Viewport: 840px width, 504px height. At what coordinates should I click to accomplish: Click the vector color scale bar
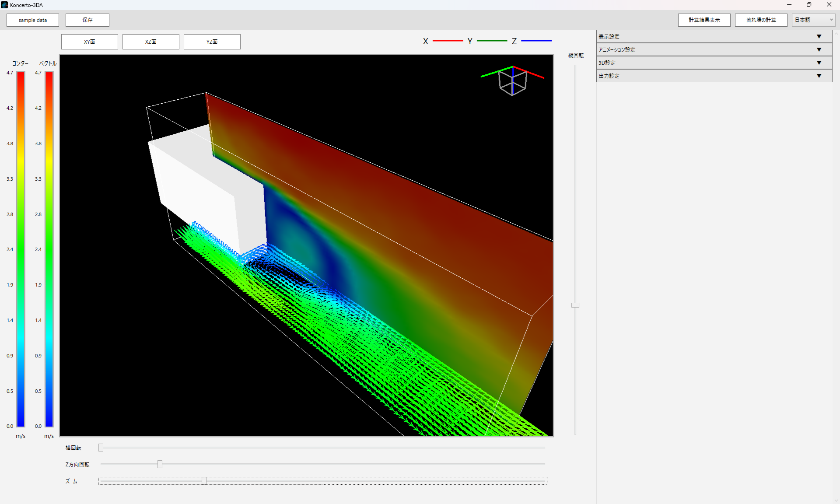[49, 249]
